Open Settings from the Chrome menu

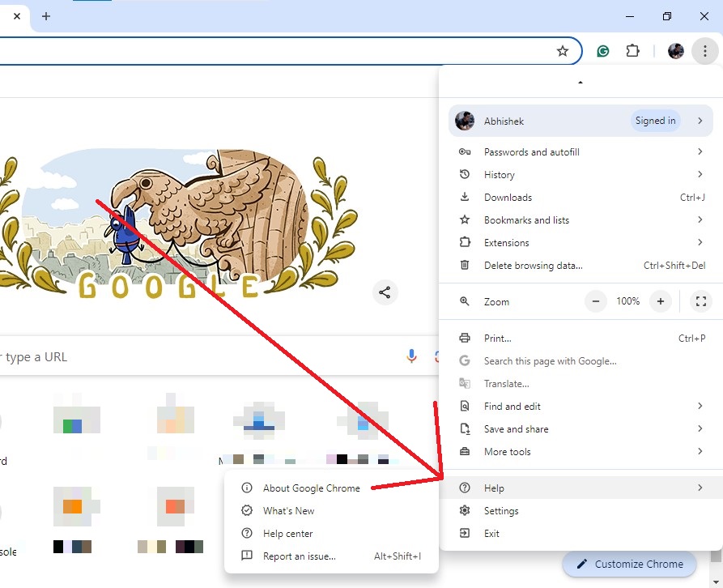click(581, 510)
